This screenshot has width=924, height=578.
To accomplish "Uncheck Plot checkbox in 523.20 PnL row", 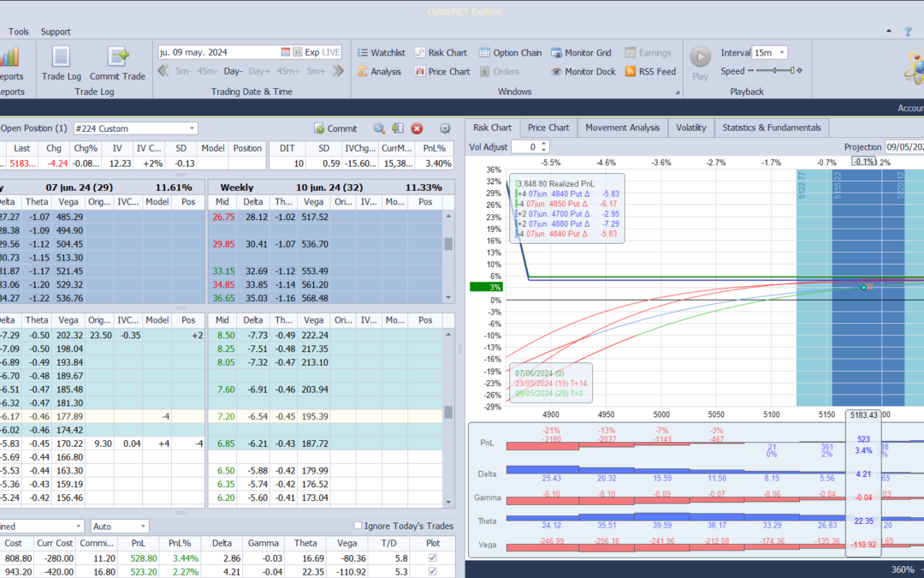I will pos(433,571).
